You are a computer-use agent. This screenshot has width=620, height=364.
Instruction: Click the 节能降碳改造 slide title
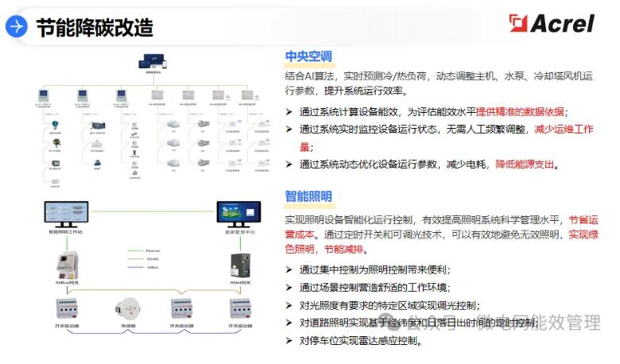pyautogui.click(x=94, y=28)
